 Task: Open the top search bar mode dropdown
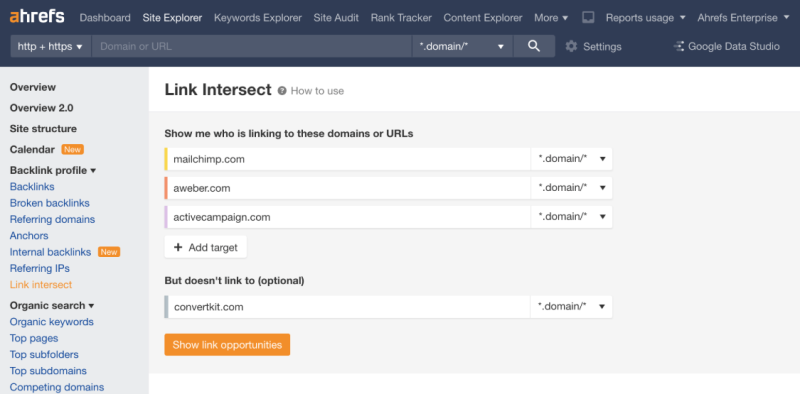[x=462, y=46]
